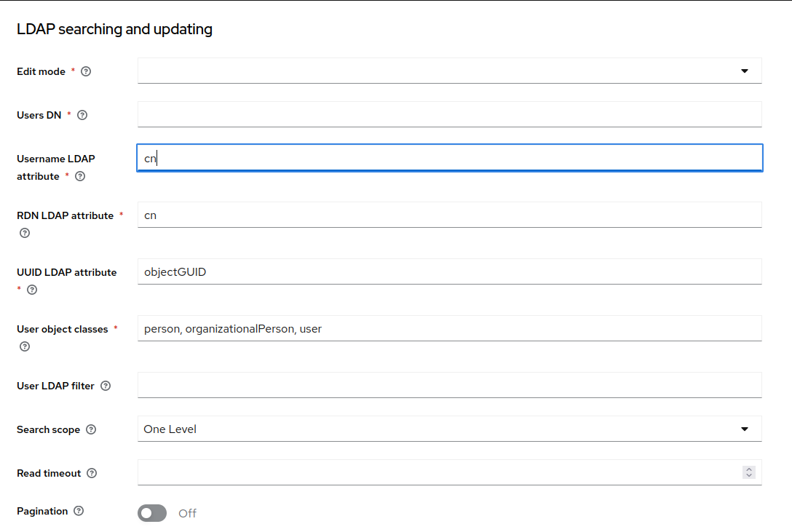Image resolution: width=792 pixels, height=532 pixels.
Task: Focus the Username LDAP attribute field
Action: pyautogui.click(x=450, y=158)
